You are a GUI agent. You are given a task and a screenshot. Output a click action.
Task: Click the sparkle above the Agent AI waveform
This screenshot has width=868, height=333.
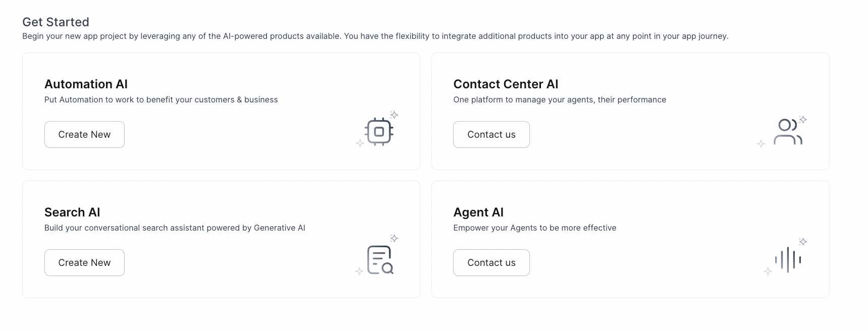coord(803,242)
